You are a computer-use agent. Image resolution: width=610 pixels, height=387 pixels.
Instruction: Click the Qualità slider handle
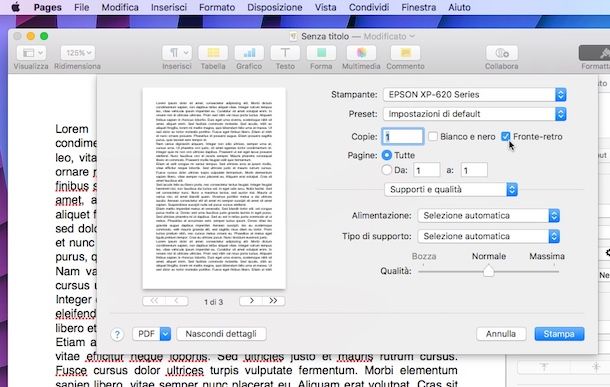coord(489,271)
